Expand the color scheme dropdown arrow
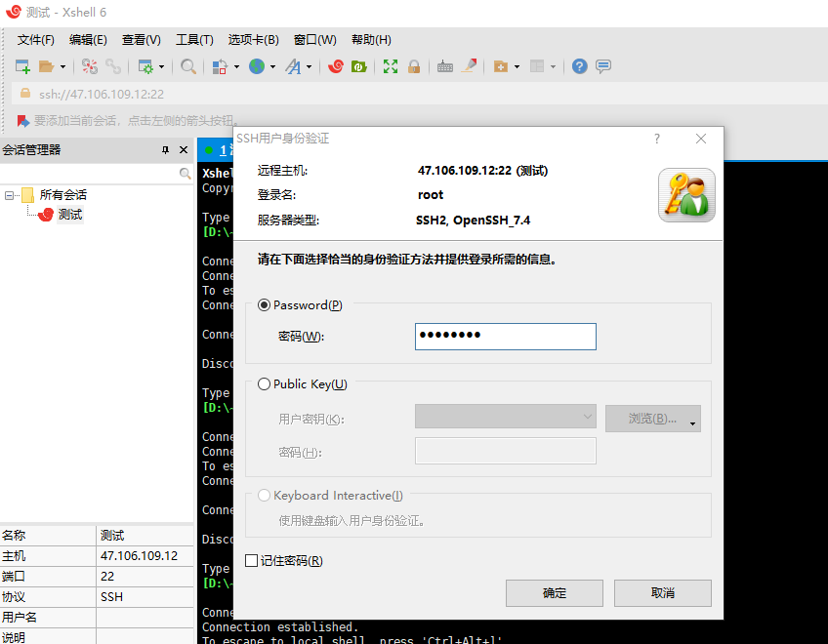This screenshot has height=644, width=828. (236, 67)
